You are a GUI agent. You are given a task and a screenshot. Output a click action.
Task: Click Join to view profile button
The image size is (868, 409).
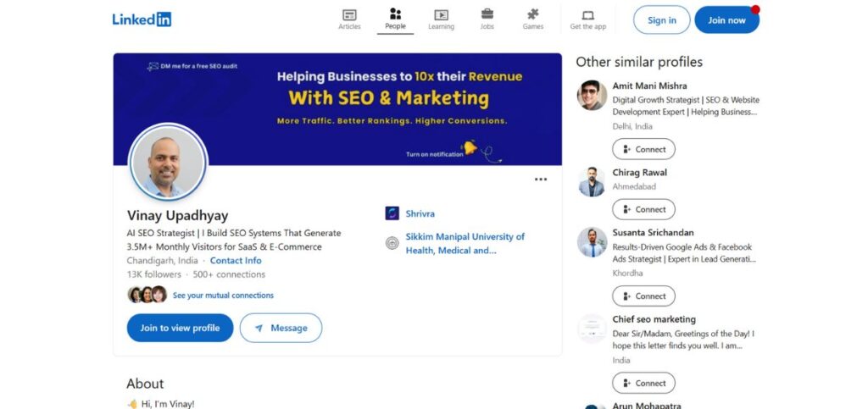pos(180,328)
